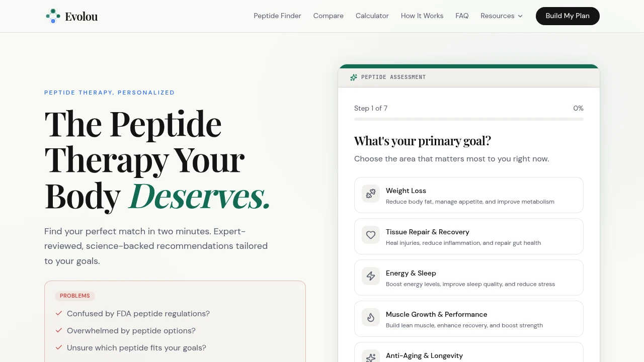Select Energy & Sleep goal card
The width and height of the screenshot is (644, 362).
(468, 278)
